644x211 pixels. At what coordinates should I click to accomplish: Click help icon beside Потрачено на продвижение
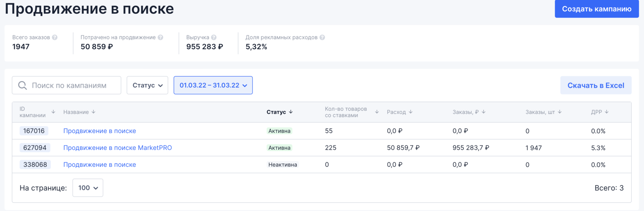(161, 37)
